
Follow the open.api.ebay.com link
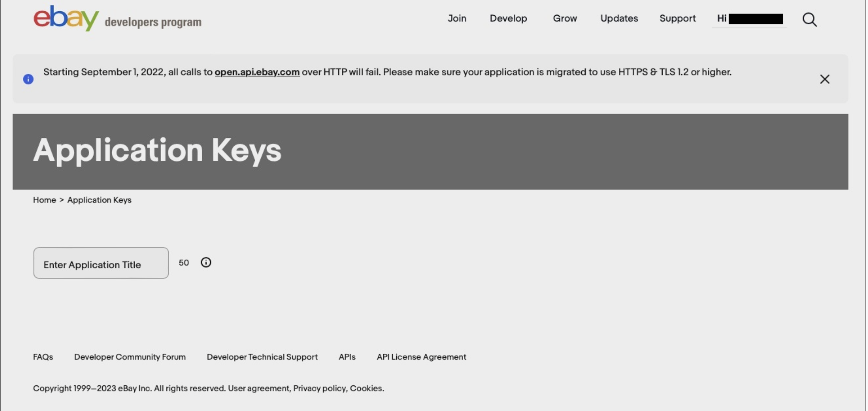(x=257, y=72)
